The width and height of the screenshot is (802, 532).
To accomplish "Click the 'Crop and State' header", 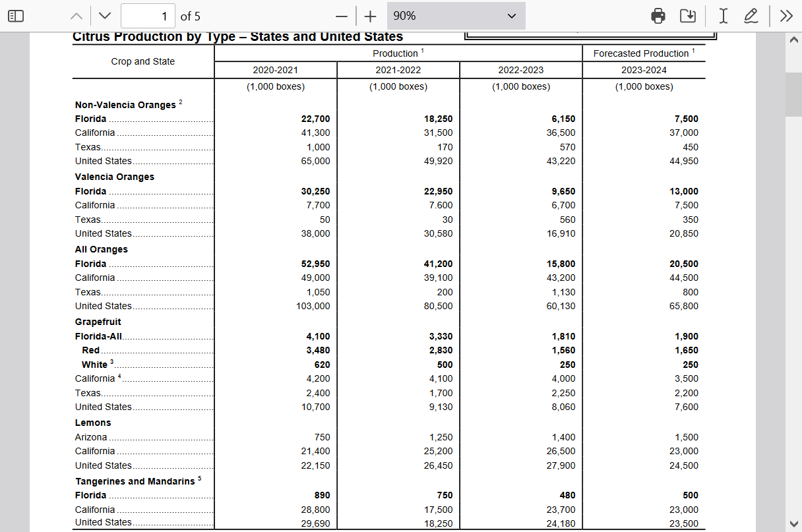I will point(143,61).
